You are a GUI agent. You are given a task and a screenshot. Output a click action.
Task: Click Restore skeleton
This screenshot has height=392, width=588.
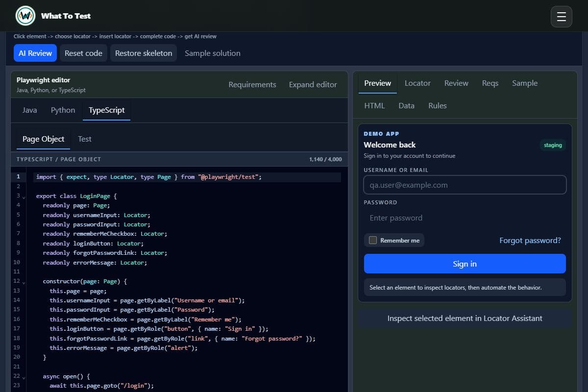tap(144, 53)
